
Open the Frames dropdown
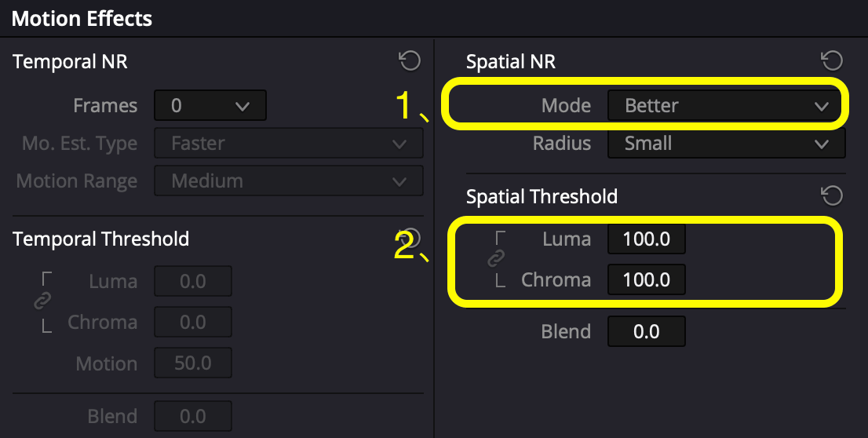pyautogui.click(x=210, y=105)
